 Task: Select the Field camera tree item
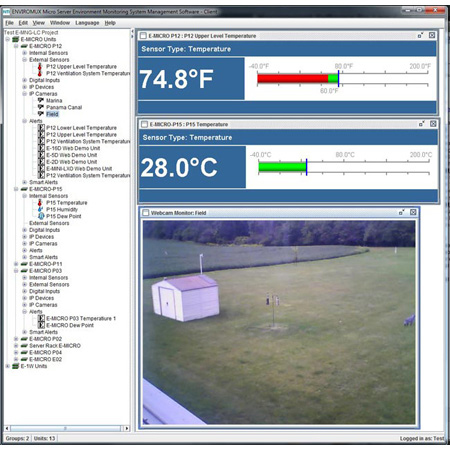tap(52, 114)
